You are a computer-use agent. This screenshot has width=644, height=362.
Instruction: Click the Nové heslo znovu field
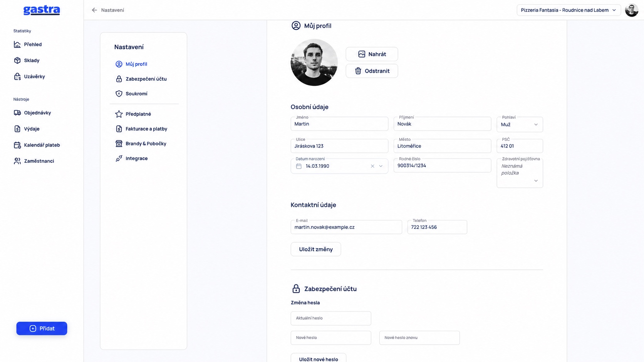pos(419,338)
